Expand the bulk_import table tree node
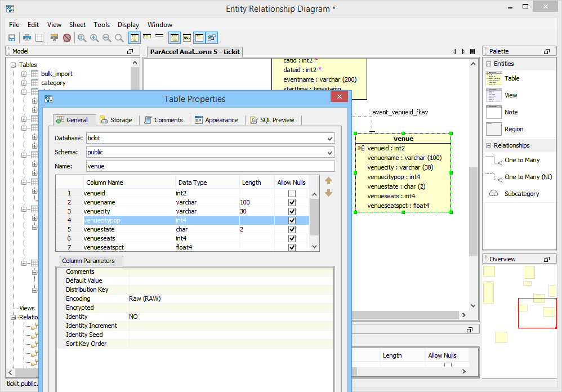562x392 pixels. point(24,74)
